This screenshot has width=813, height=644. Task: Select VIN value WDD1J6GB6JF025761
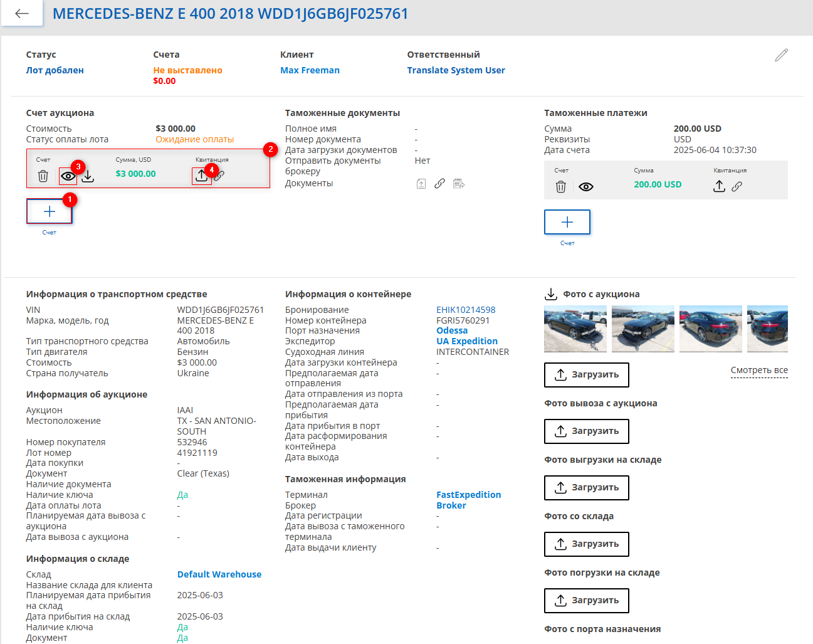221,310
